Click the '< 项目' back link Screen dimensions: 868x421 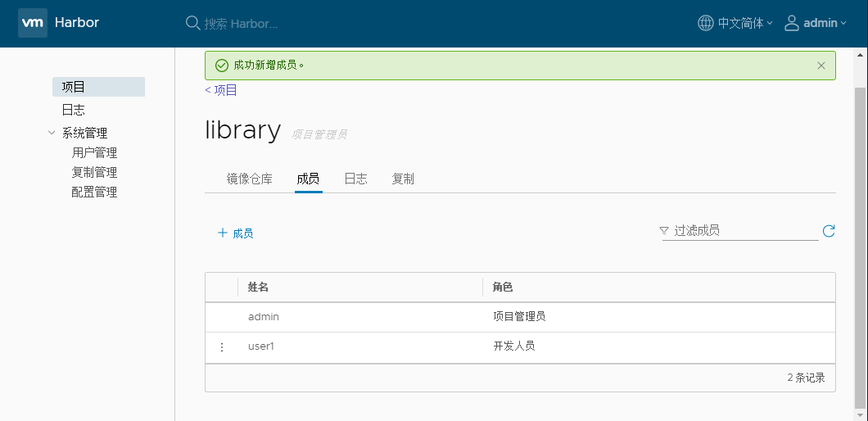pos(221,90)
